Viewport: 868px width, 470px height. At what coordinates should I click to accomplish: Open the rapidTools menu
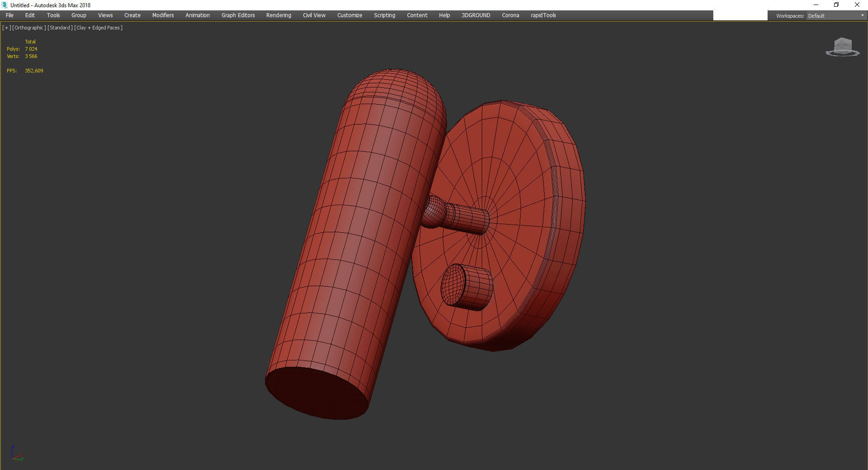tap(543, 15)
